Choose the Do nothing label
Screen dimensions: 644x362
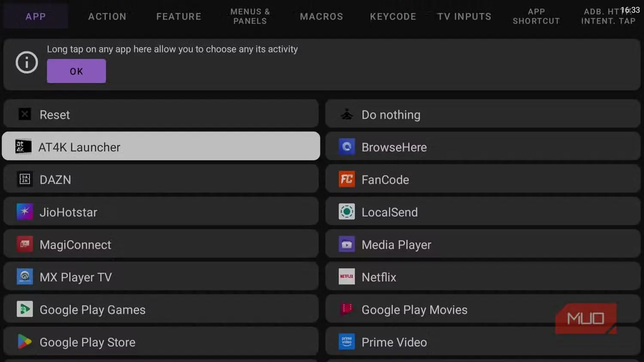click(391, 115)
